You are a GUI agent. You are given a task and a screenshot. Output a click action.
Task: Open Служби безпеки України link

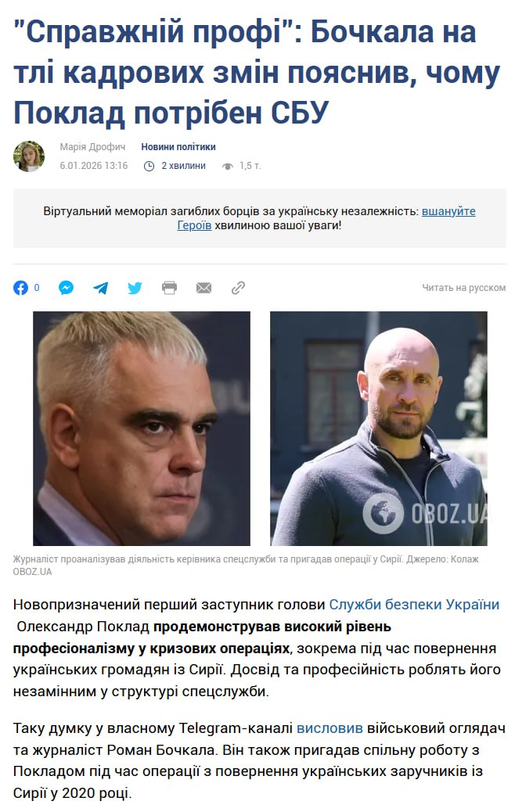[x=414, y=605]
